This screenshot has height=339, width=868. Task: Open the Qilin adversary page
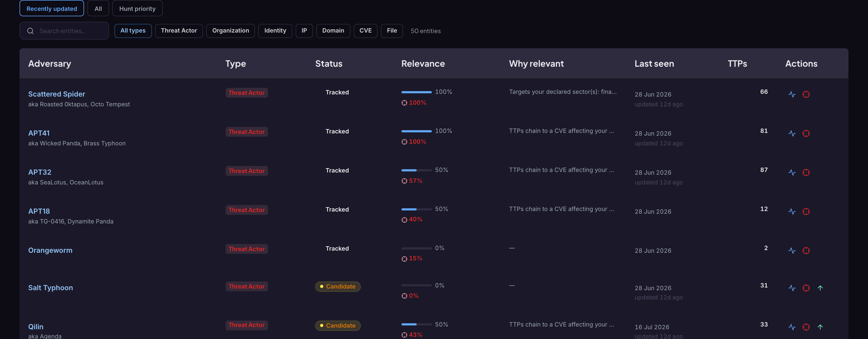click(x=36, y=327)
